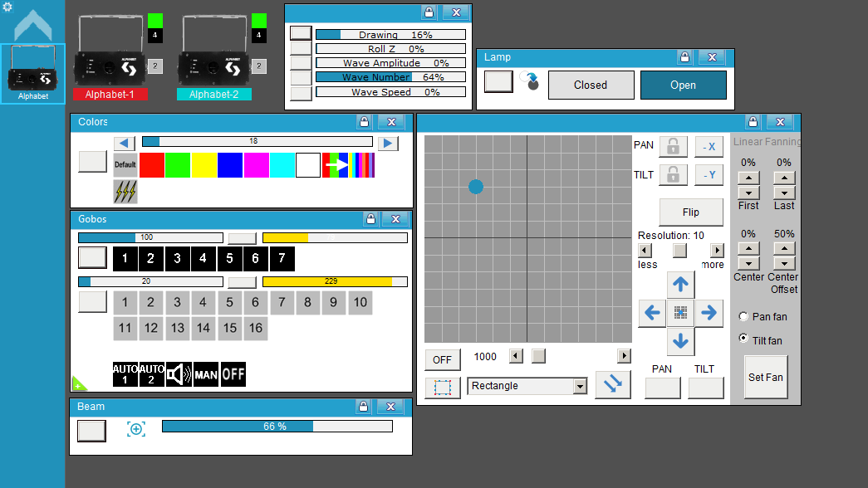Select black gobo number 7
The image size is (868, 488).
282,258
